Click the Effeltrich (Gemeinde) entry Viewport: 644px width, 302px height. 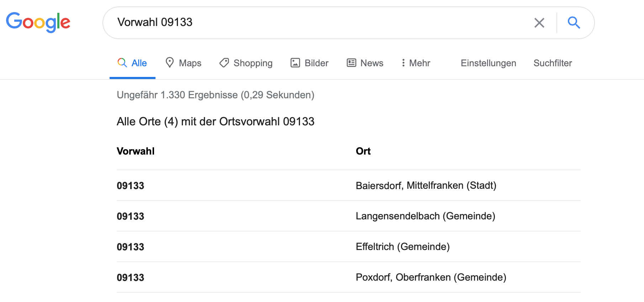tap(402, 247)
